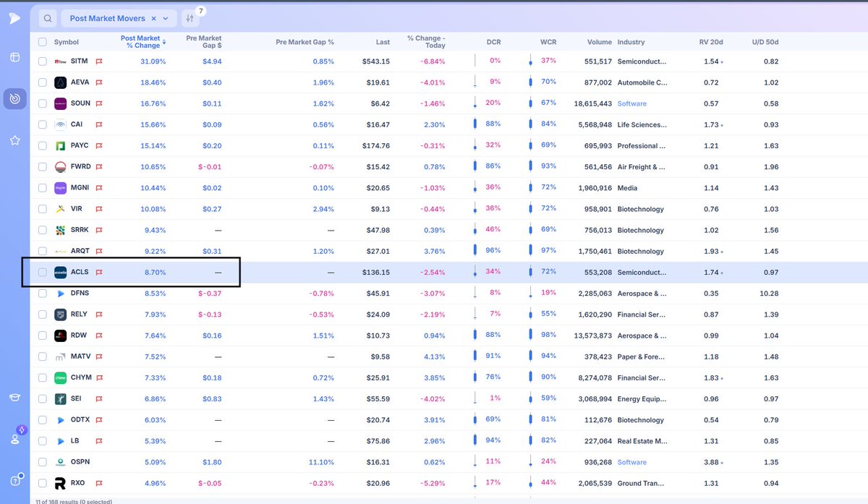Open the search icon in the top bar

click(x=47, y=18)
